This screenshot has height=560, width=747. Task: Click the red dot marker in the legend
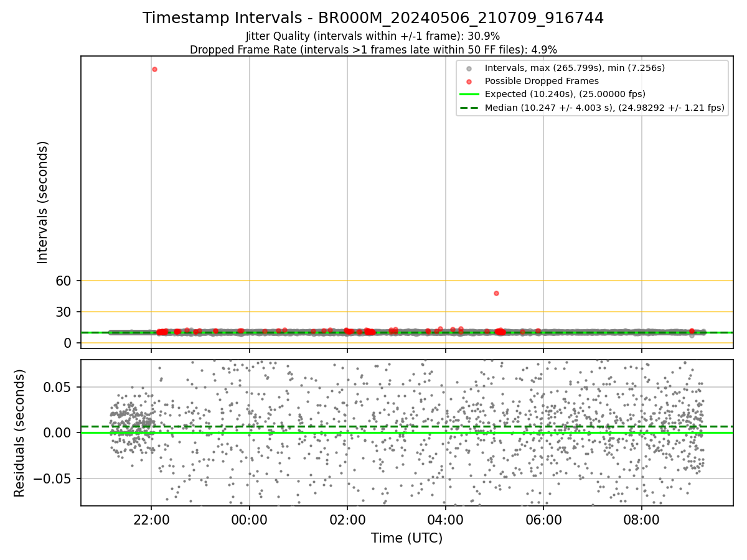pyautogui.click(x=469, y=82)
